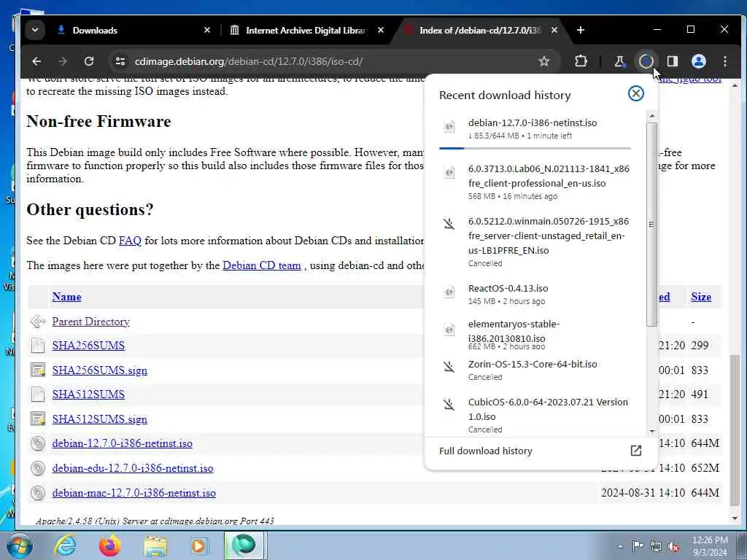
Task: Open the Chrome Labs flask icon
Action: pos(619,61)
